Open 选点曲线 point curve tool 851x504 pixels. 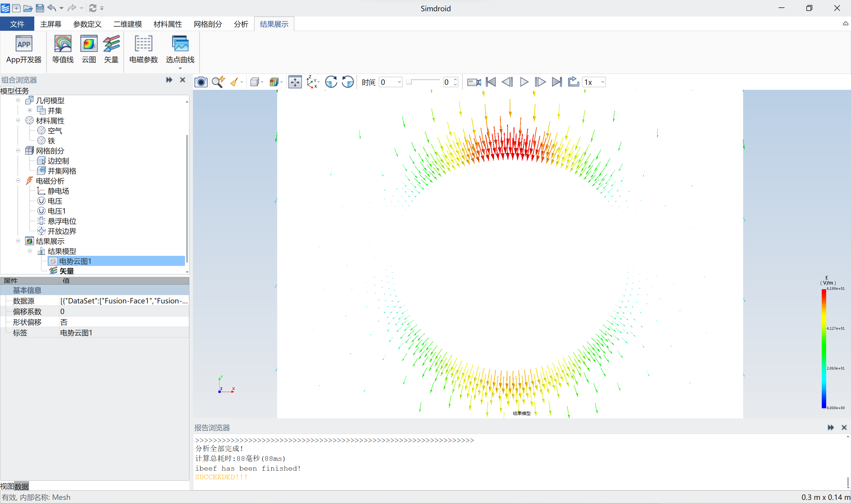pyautogui.click(x=180, y=50)
